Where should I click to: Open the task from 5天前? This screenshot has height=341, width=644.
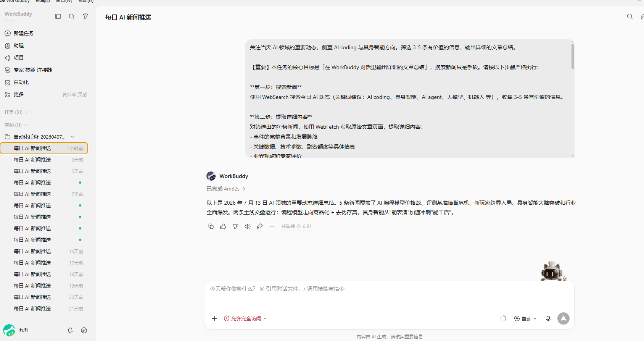[44, 171]
